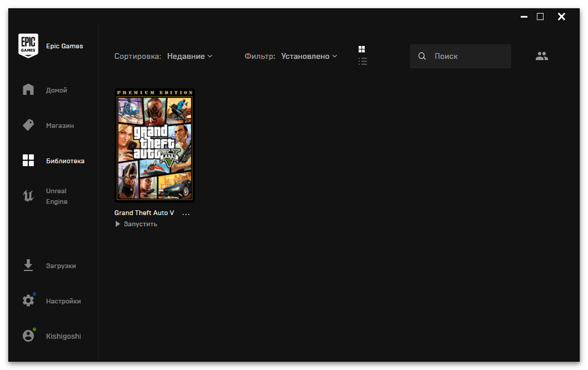The height and width of the screenshot is (370, 588).
Task: Select the Загрузки sidebar item
Action: (61, 266)
